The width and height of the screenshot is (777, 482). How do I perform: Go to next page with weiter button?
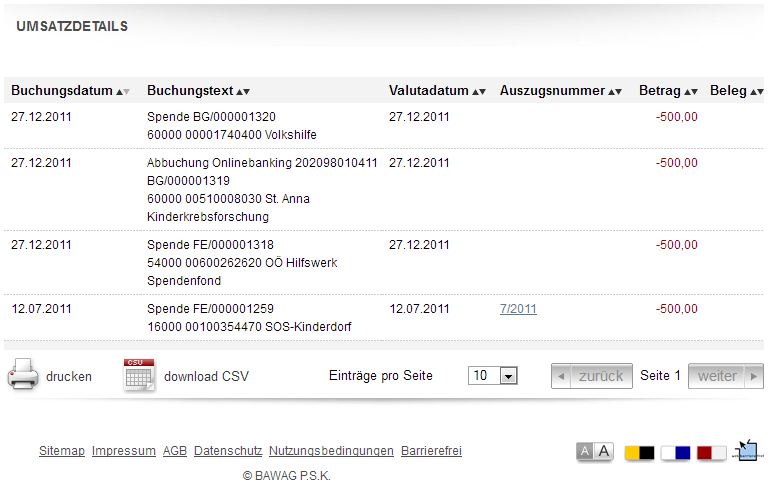[x=725, y=376]
